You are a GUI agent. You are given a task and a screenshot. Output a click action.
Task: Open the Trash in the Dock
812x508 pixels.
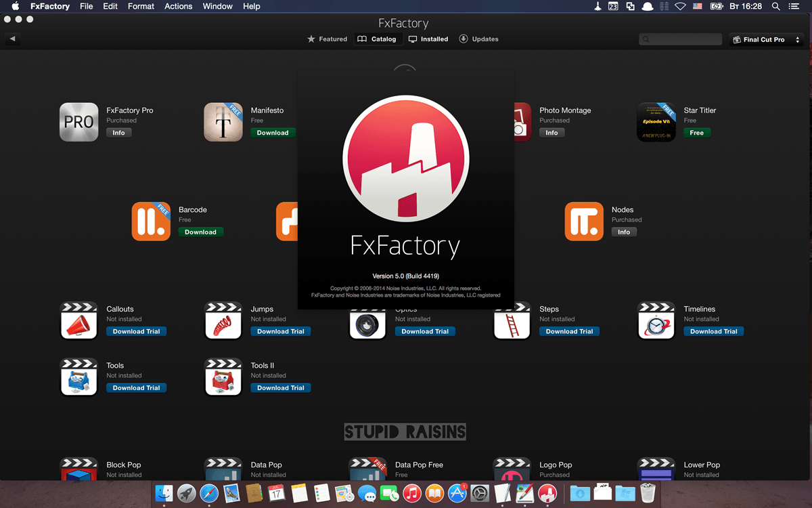pyautogui.click(x=648, y=493)
